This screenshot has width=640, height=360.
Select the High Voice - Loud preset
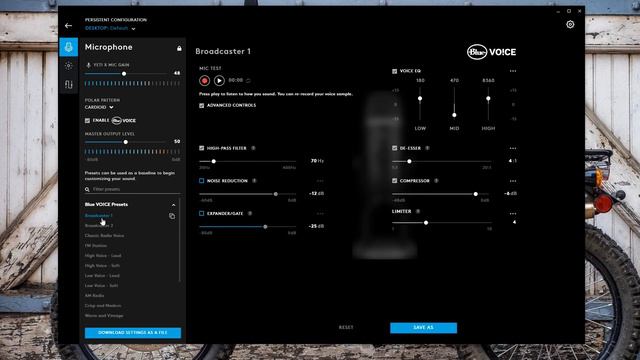[103, 256]
